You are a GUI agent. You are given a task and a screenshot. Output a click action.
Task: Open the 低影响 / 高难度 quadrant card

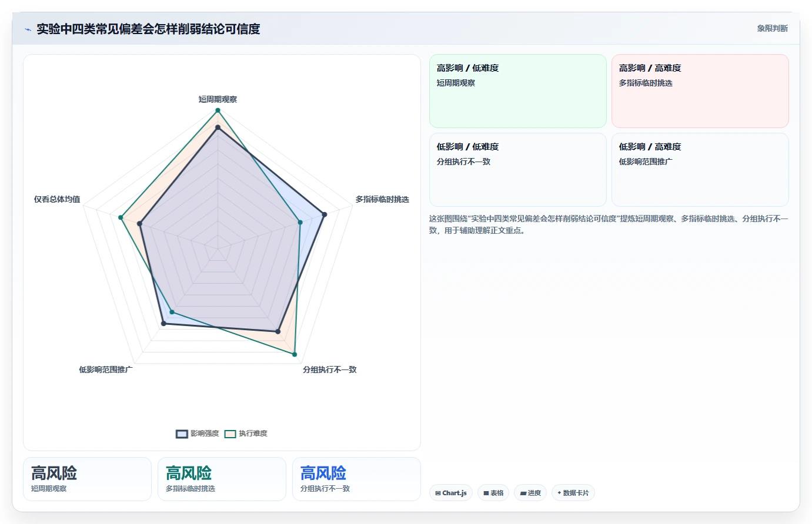700,170
